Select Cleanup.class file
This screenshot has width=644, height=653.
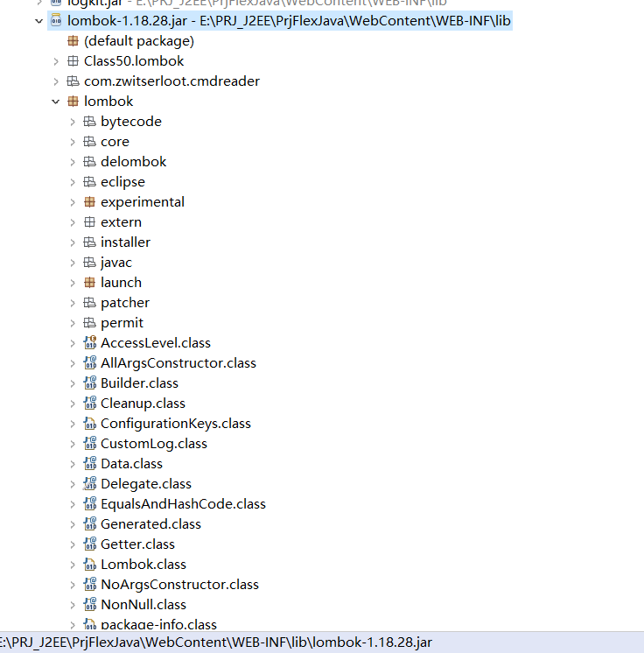pyautogui.click(x=143, y=404)
